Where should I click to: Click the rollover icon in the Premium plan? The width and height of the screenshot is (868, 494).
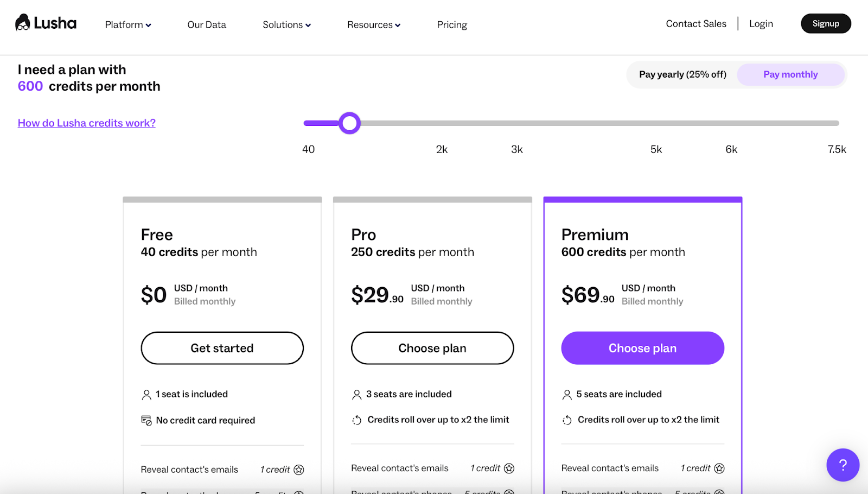(567, 419)
